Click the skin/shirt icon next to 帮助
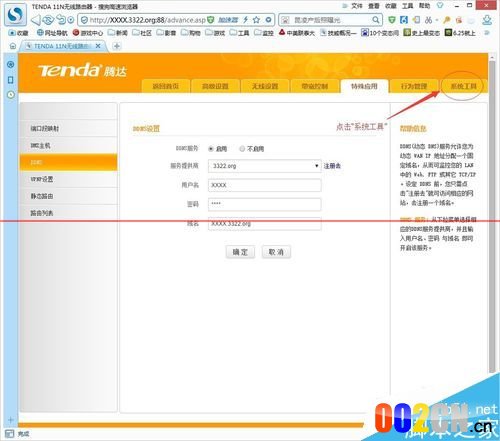500x441 pixels. click(440, 6)
